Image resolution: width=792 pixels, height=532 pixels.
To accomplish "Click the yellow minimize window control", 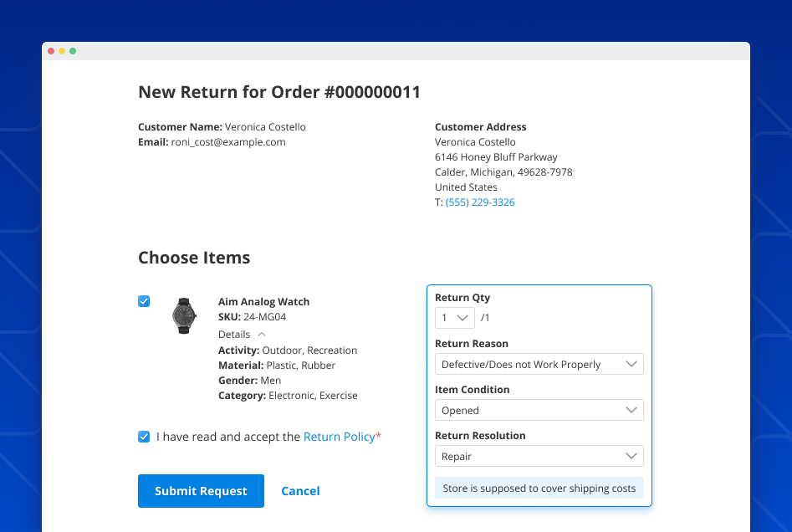I will tap(62, 50).
